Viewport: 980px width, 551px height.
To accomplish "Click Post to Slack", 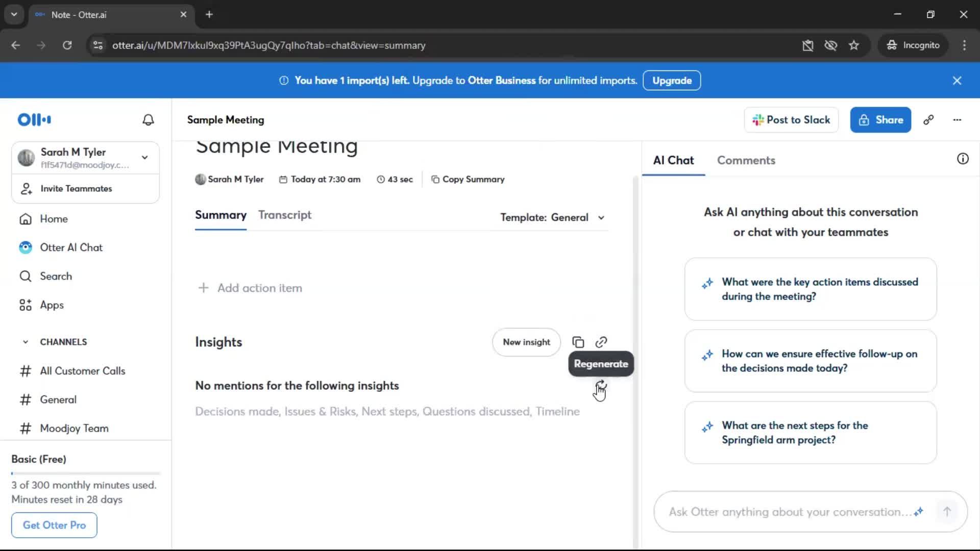I will point(791,120).
